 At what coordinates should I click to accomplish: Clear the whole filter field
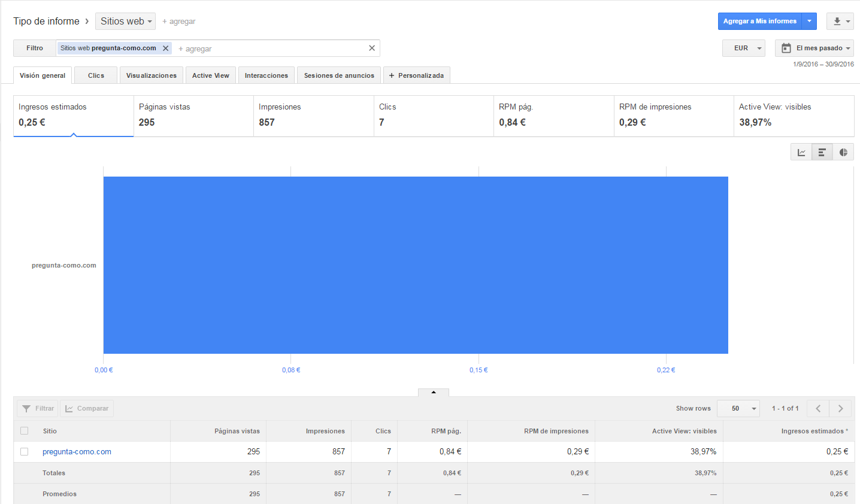tap(372, 48)
